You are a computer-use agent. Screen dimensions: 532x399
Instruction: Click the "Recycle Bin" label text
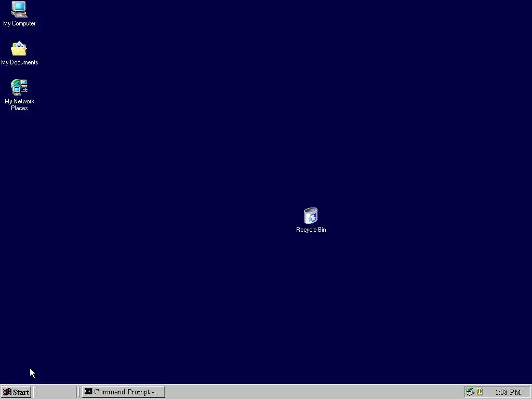311,230
